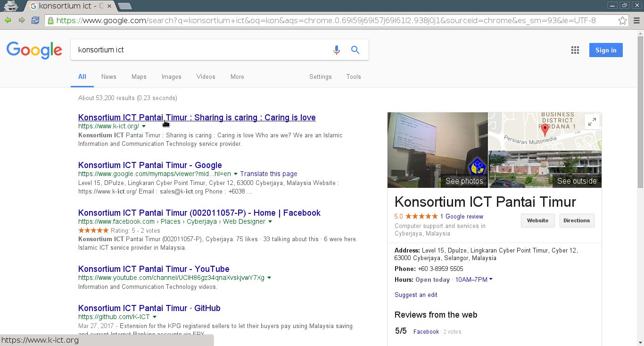Image resolution: width=644 pixels, height=346 pixels.
Task: Open dropdown arrow after Facebook breadcrumb
Action: click(270, 221)
